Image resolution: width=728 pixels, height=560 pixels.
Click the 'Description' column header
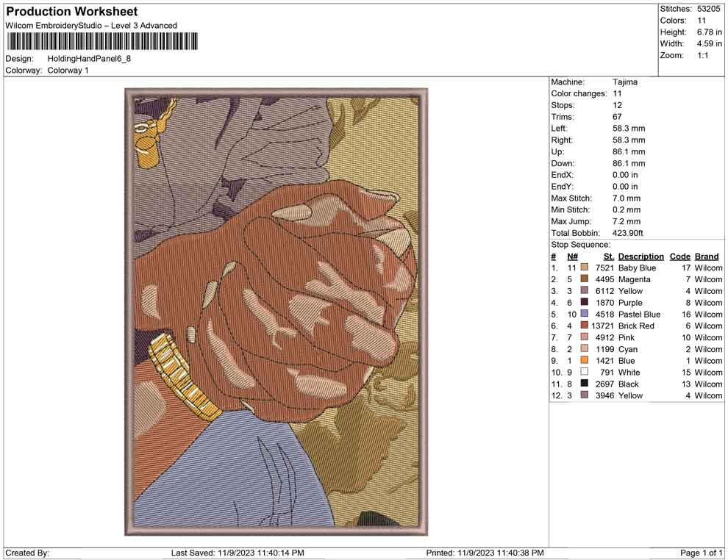coord(641,256)
